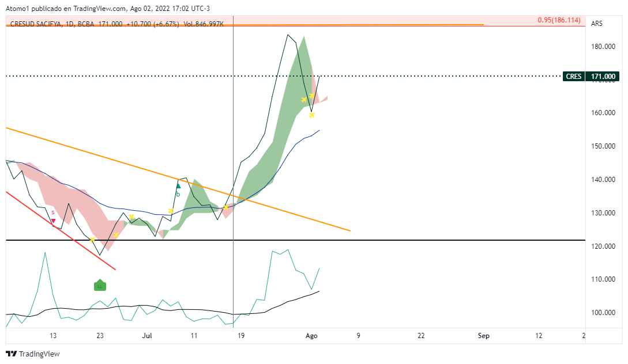Click the green 'b' buy signal marker

point(178,190)
